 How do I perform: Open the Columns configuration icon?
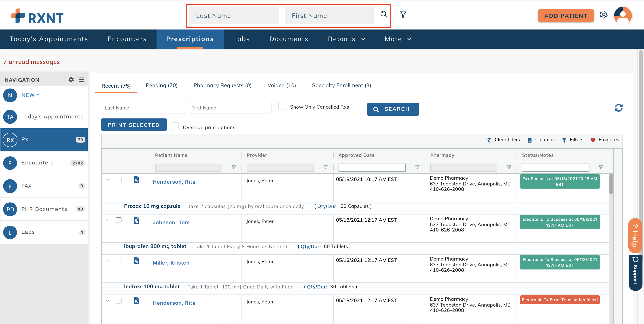click(x=529, y=140)
